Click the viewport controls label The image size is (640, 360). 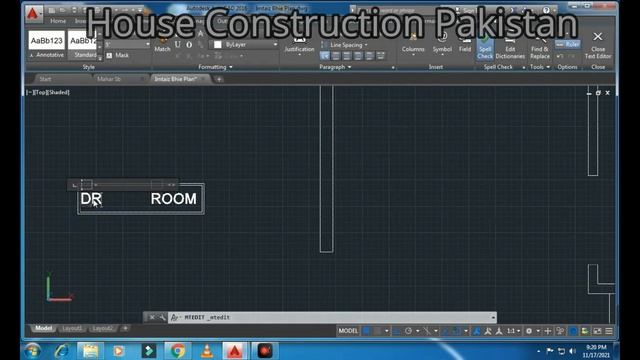(48, 93)
